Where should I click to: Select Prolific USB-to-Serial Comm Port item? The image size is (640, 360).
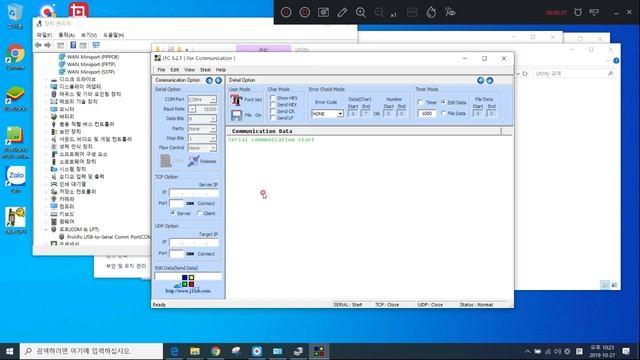point(109,237)
